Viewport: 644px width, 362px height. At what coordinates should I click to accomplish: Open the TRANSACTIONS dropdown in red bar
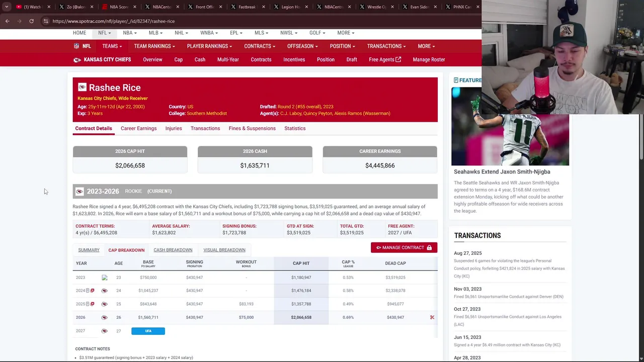386,46
